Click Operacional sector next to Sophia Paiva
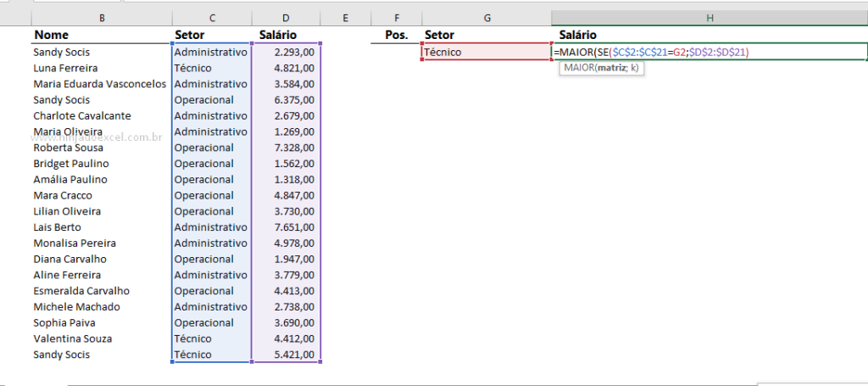868x386 pixels. [204, 322]
